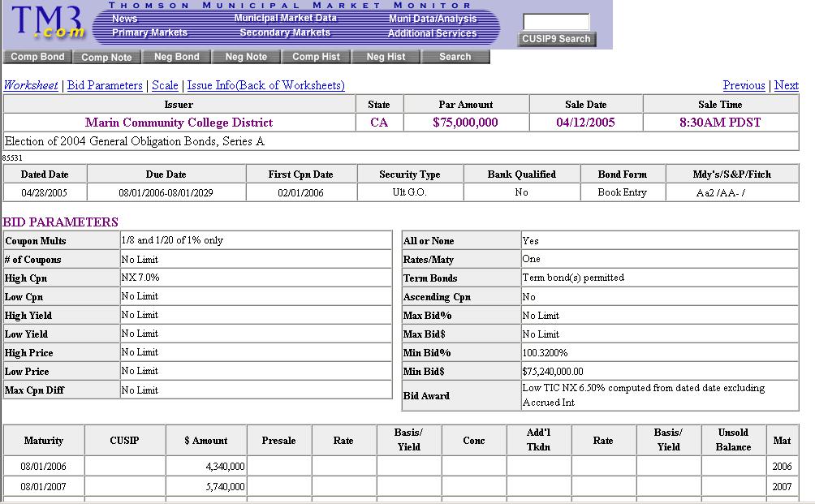Image resolution: width=815 pixels, height=504 pixels.
Task: Click the par amount $75,000,000
Action: pyautogui.click(x=465, y=123)
